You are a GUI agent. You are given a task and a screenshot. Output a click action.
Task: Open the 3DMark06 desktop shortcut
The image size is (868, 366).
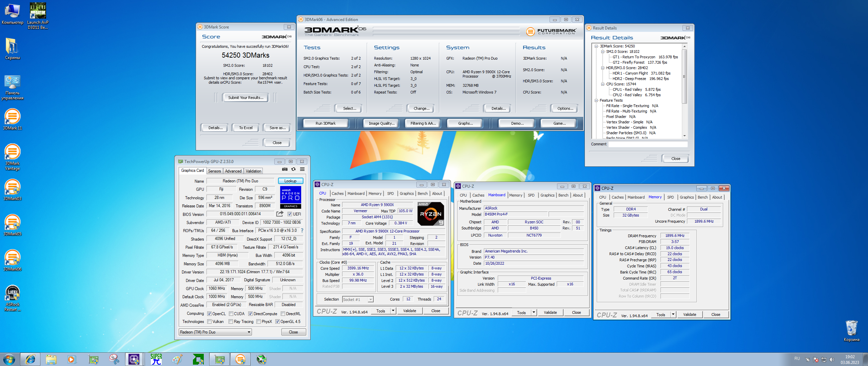pos(13,260)
